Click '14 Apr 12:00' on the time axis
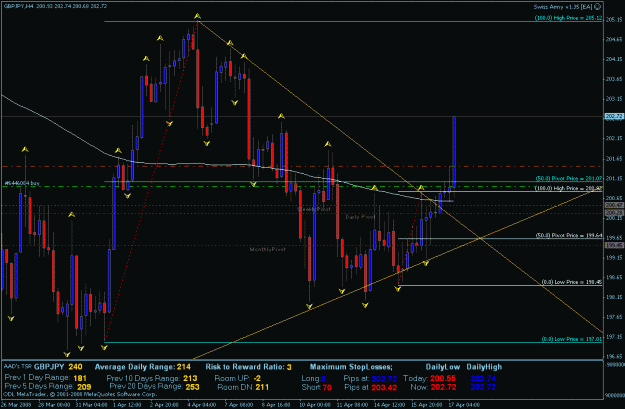The height and width of the screenshot is (409, 625). point(389,405)
